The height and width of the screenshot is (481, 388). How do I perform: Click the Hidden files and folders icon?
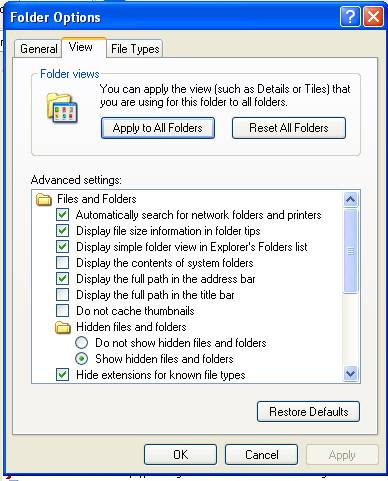point(63,327)
